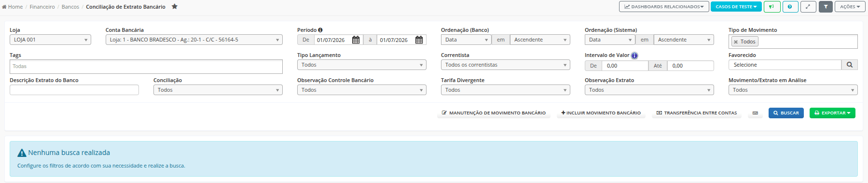Open the Conta Bancária dropdown
The height and width of the screenshot is (183, 868).
pyautogui.click(x=194, y=40)
